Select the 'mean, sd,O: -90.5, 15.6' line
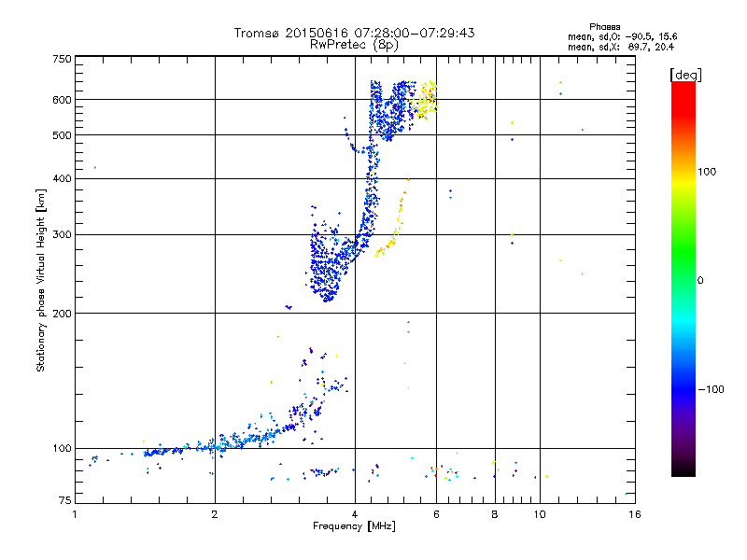 point(622,36)
